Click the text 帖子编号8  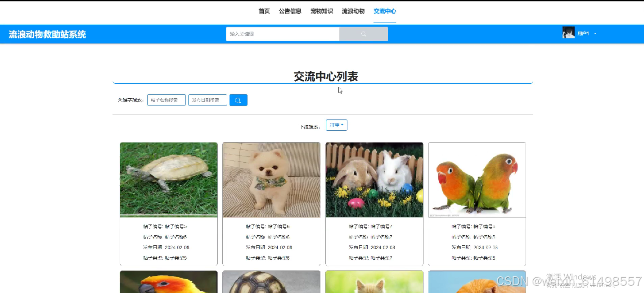coord(484,227)
